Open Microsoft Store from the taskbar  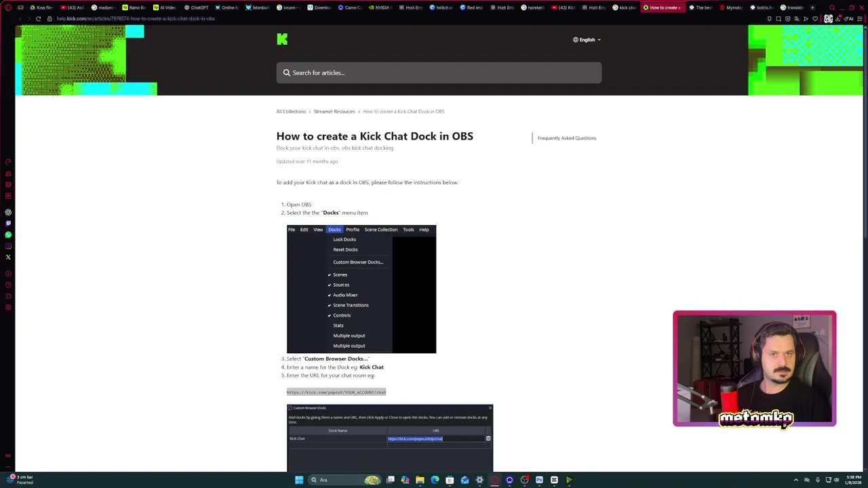coord(450,480)
